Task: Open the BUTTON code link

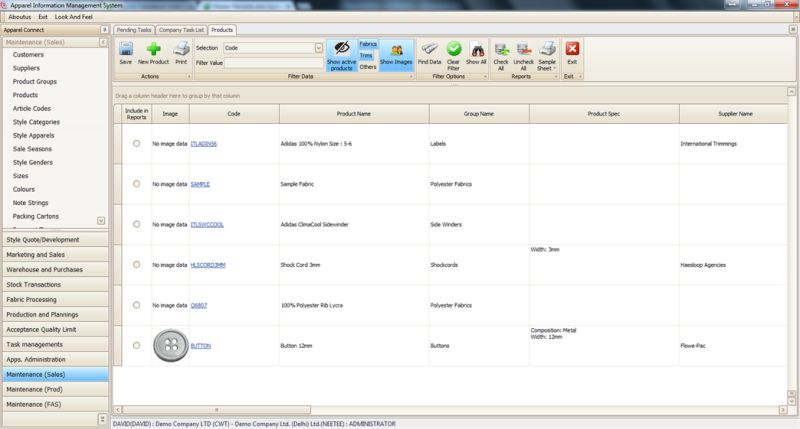Action: (x=201, y=346)
